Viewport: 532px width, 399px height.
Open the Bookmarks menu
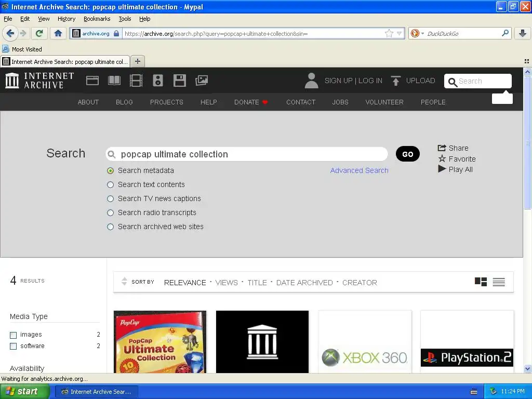coord(97,19)
